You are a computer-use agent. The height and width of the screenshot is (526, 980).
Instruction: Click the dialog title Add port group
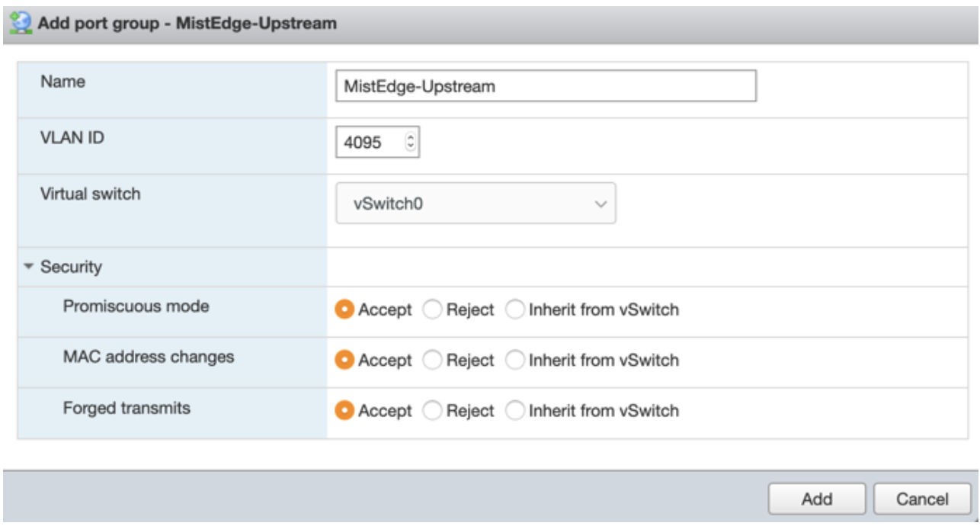coord(187,24)
